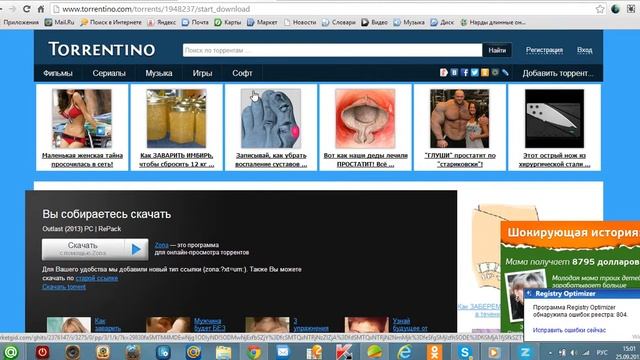Click the Facebook share icon
Screen dimensions: 640x360
[464, 73]
